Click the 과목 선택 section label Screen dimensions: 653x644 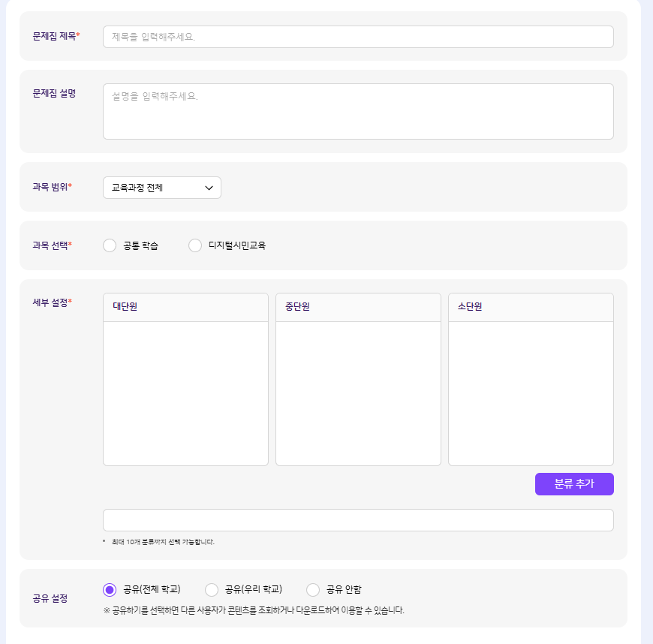[x=51, y=245]
